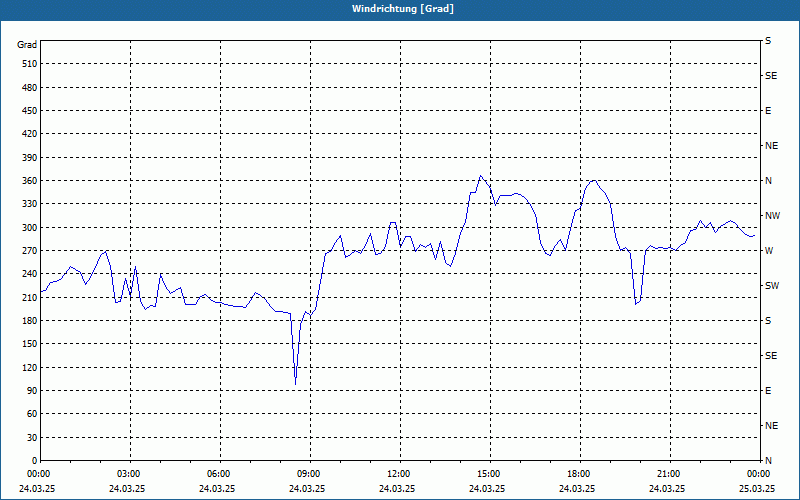Click the 00:00 label above 25.03.25

tap(759, 474)
